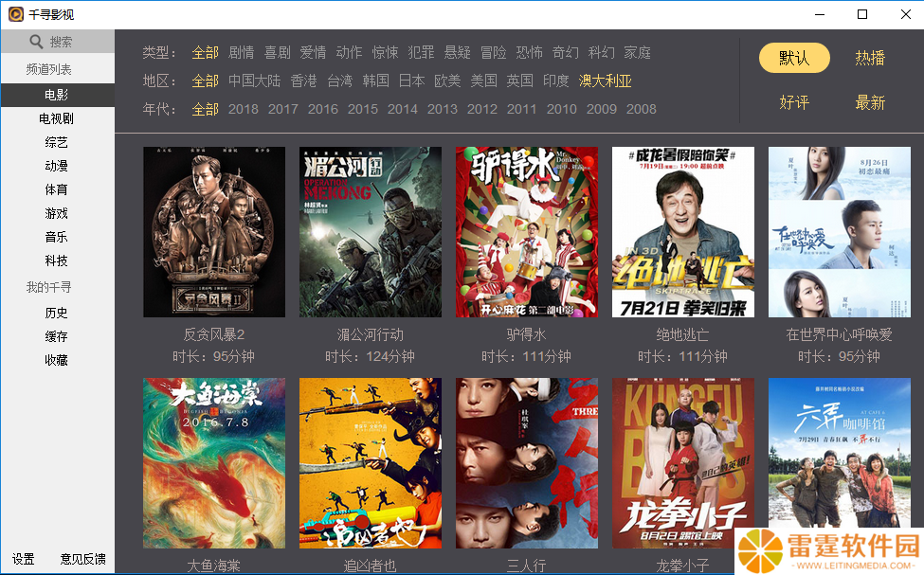Image resolution: width=924 pixels, height=575 pixels.
Task: Click the 搜索 search field
Action: [57, 42]
